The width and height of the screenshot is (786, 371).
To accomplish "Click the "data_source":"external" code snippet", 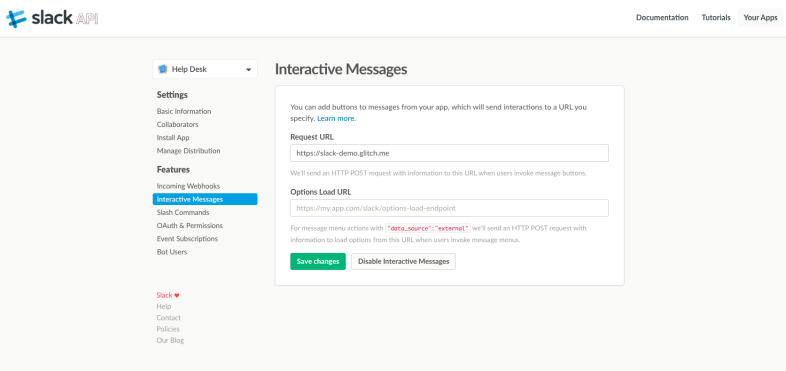I will 428,228.
